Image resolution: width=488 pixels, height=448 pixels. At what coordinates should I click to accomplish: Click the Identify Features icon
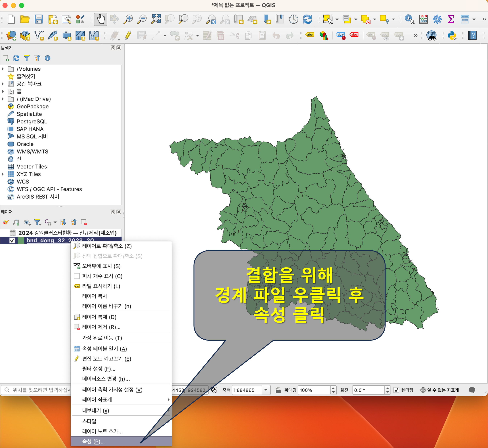point(410,19)
